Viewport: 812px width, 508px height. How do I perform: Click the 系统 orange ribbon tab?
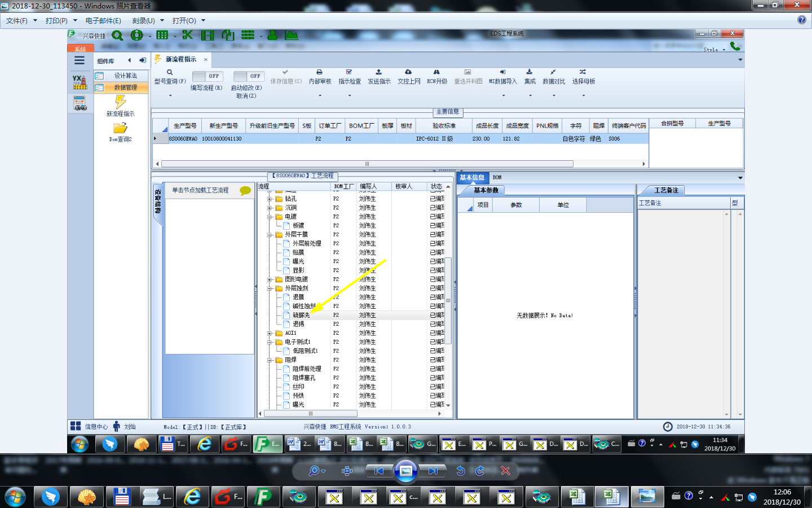80,49
